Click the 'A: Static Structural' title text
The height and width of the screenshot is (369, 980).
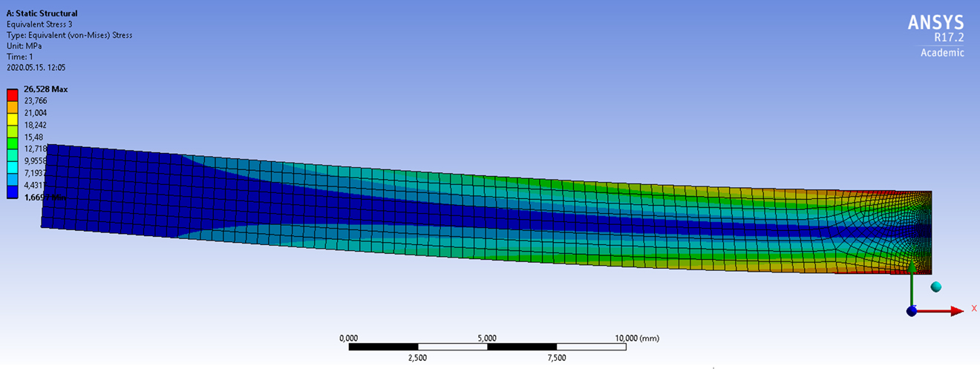click(42, 13)
